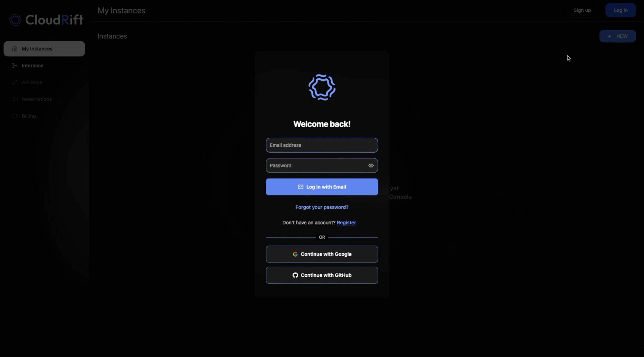
Task: Open the Billing sidebar item
Action: pos(28,116)
